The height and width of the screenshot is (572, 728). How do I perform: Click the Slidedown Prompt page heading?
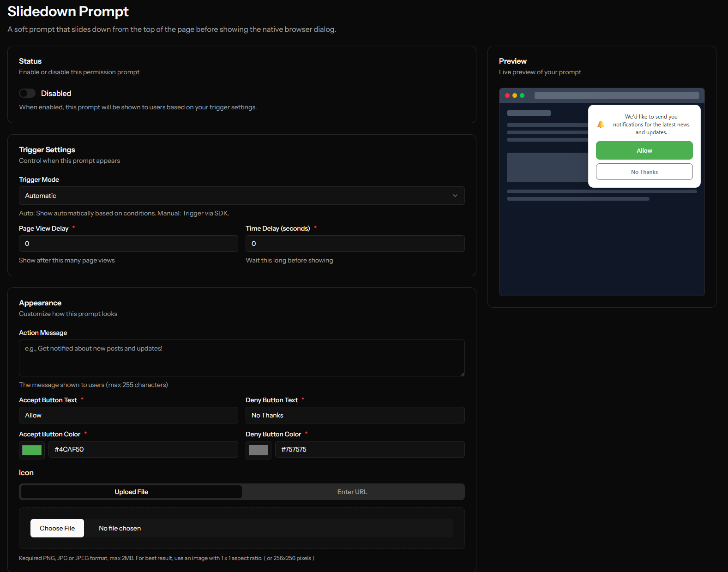point(68,11)
